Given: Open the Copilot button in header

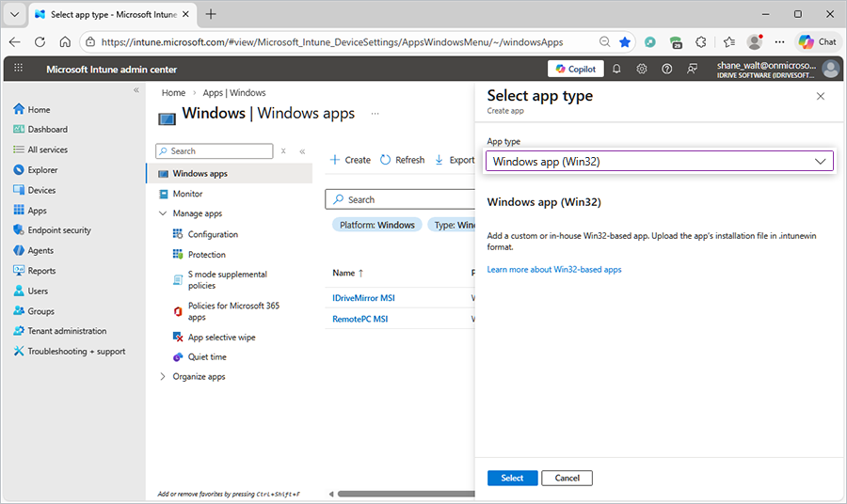Looking at the screenshot, I should (575, 69).
